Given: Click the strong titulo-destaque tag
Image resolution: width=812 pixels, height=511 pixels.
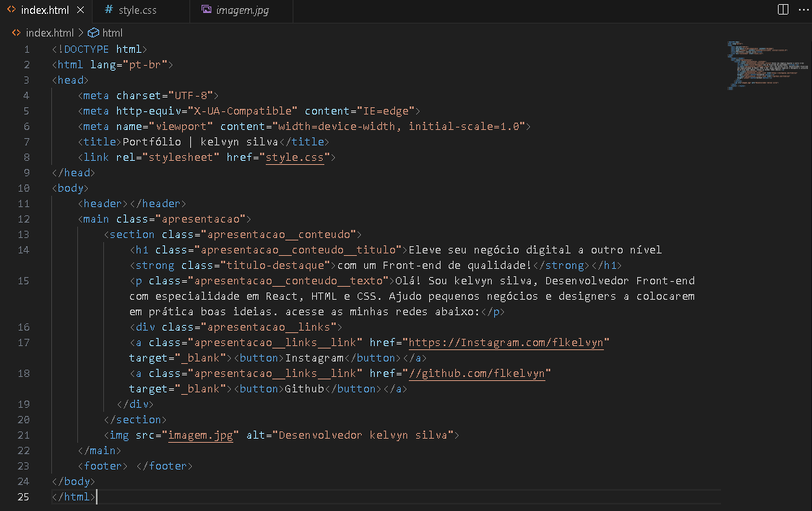Looking at the screenshot, I should (x=233, y=266).
